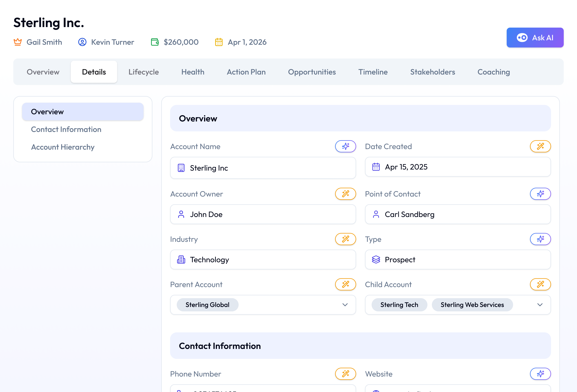Select the Sterling Web Services chip

pyautogui.click(x=472, y=305)
